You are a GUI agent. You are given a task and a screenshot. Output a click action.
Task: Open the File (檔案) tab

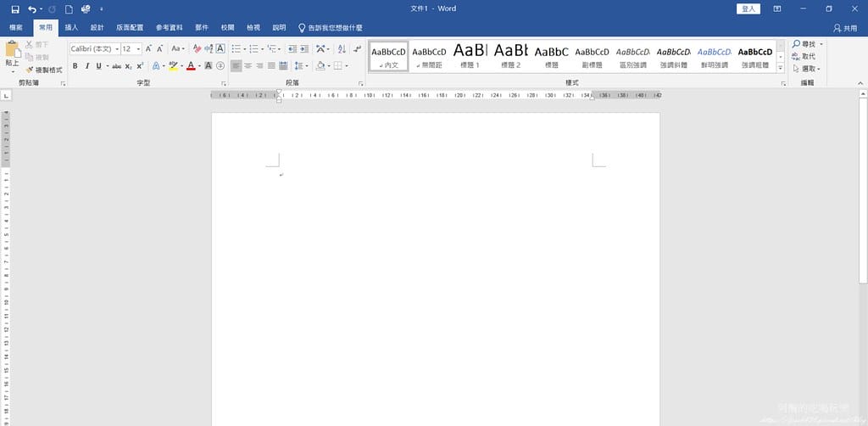pos(16,28)
